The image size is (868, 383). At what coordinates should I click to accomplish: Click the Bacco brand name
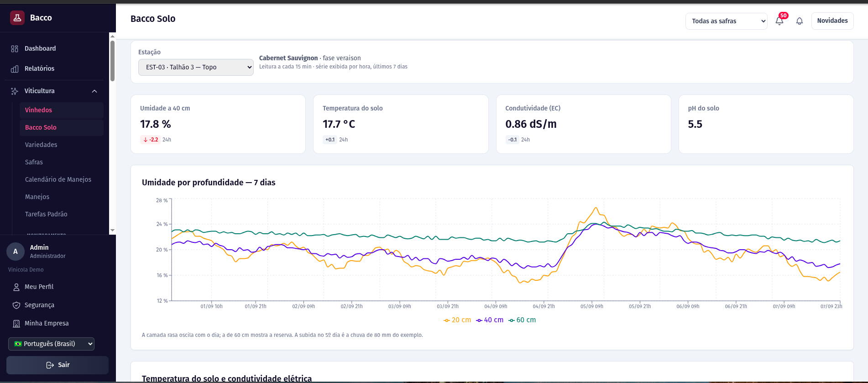coord(41,18)
